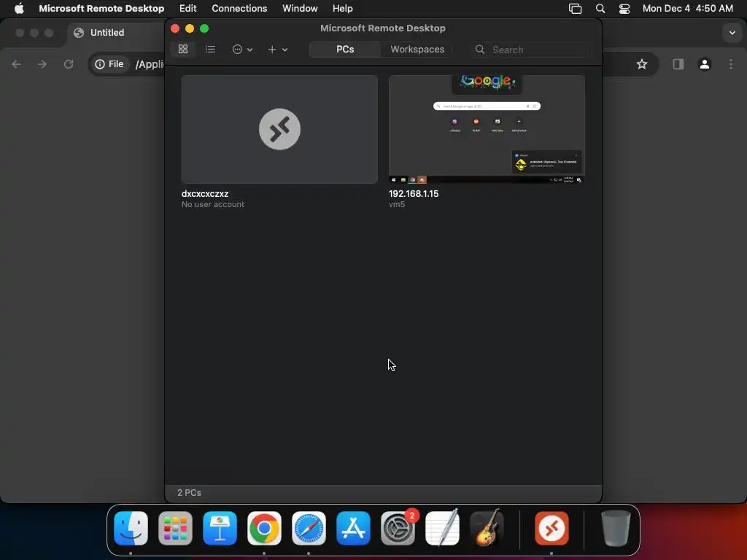Switch to grid view in Remote Desktop
The width and height of the screenshot is (747, 560).
pyautogui.click(x=183, y=49)
